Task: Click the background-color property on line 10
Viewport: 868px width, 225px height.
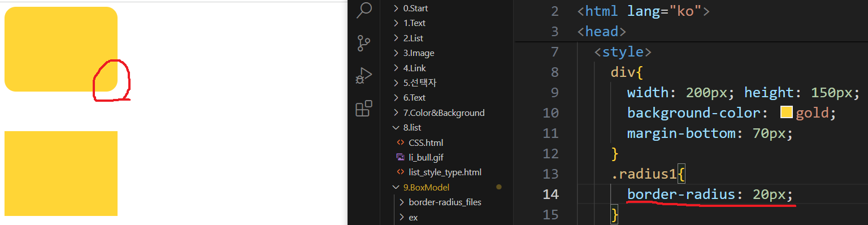Action: pyautogui.click(x=694, y=112)
